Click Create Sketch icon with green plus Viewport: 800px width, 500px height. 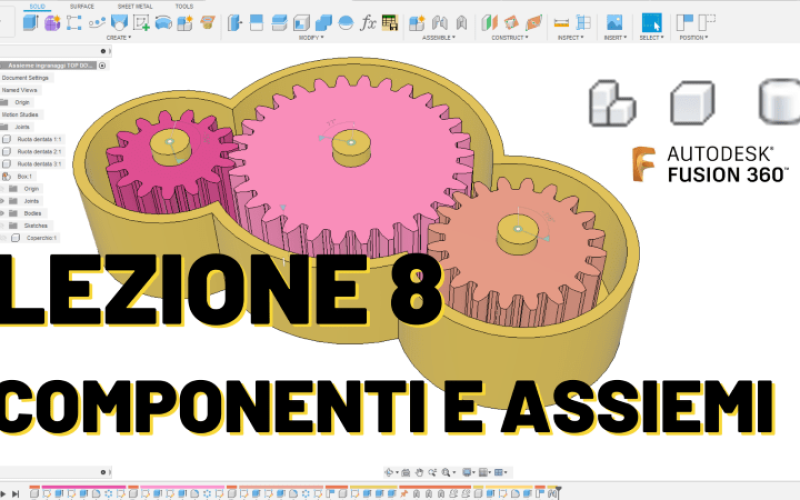click(141, 23)
